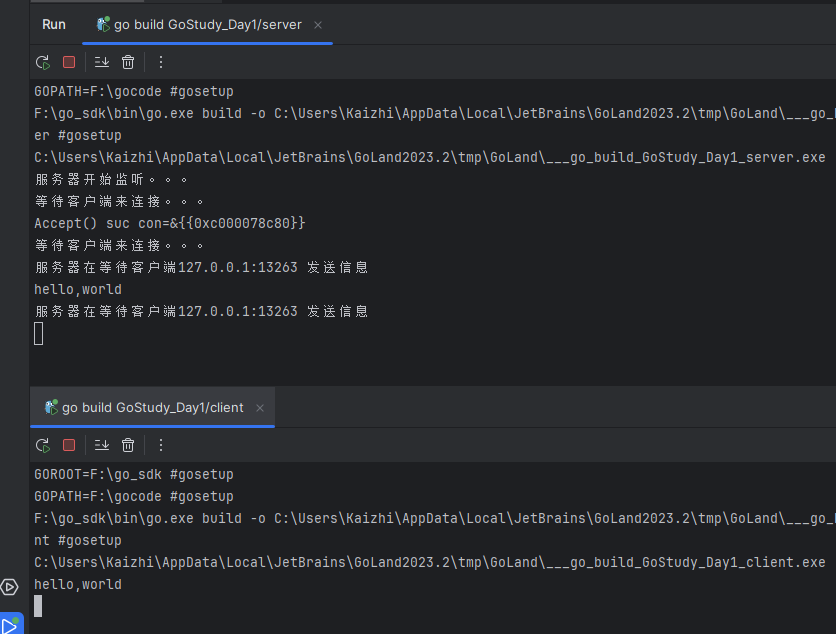Open more options for server console
Viewport: 836px width, 634px height.
pyautogui.click(x=160, y=62)
